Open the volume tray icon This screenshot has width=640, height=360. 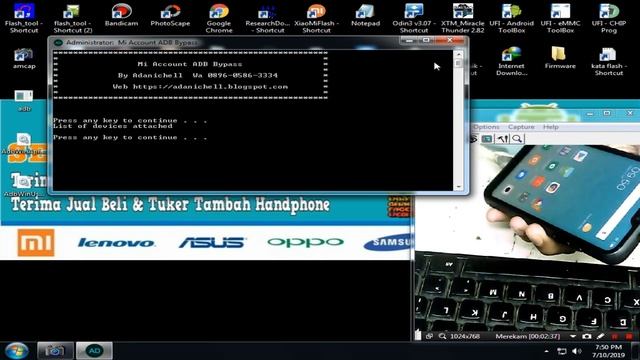[x=576, y=351]
